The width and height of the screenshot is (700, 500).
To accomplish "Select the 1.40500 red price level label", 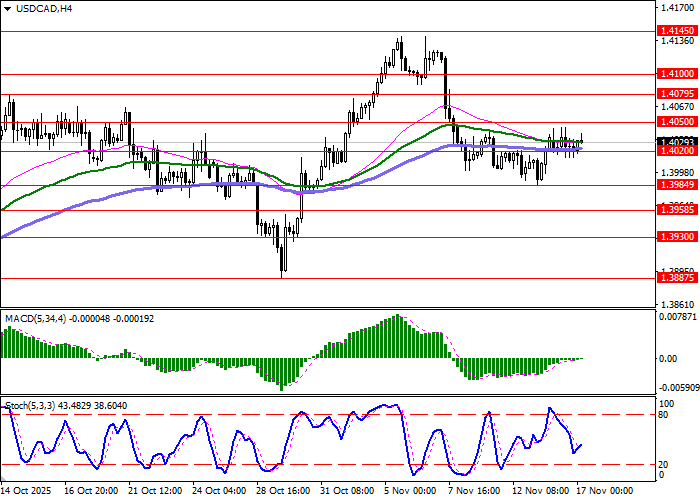I will (x=677, y=122).
